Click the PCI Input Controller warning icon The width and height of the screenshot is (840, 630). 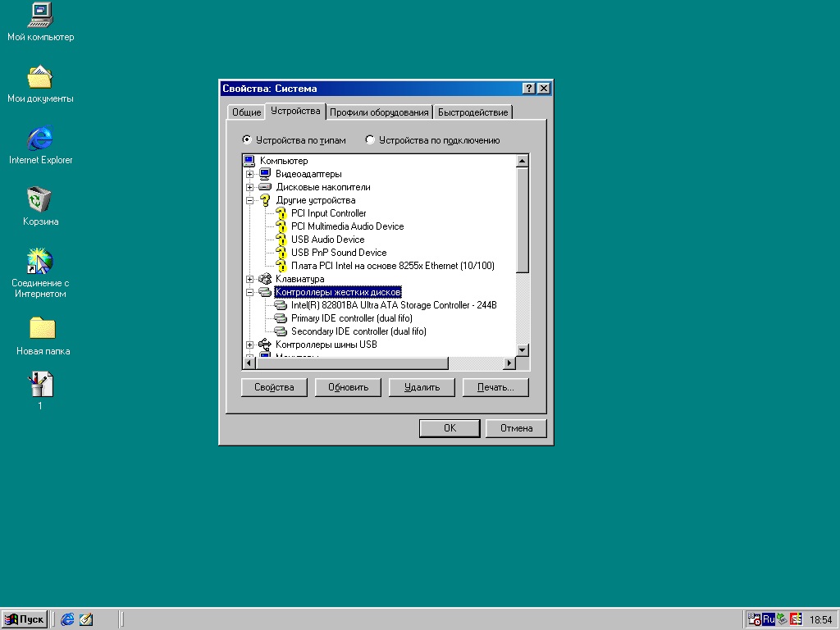281,213
